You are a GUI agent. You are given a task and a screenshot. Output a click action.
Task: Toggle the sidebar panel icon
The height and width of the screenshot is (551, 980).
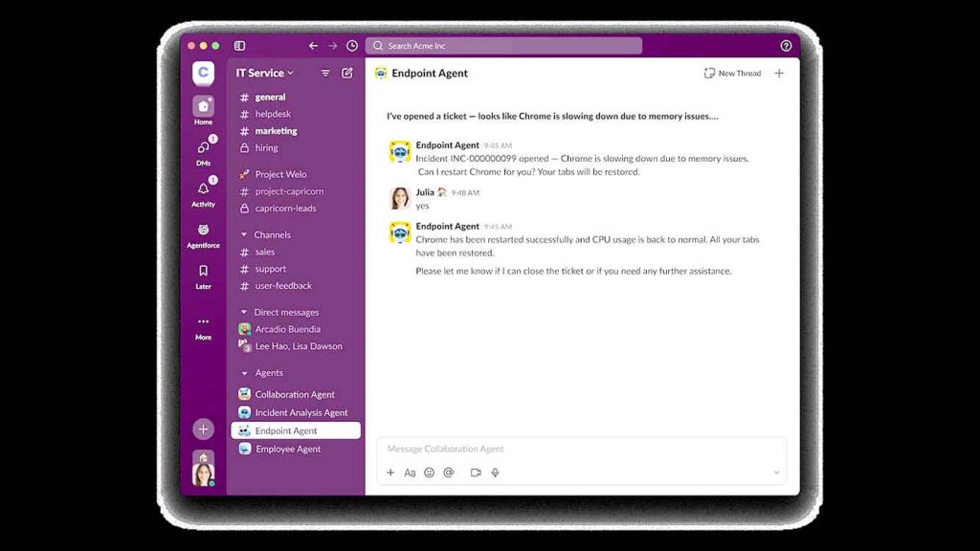(x=239, y=46)
